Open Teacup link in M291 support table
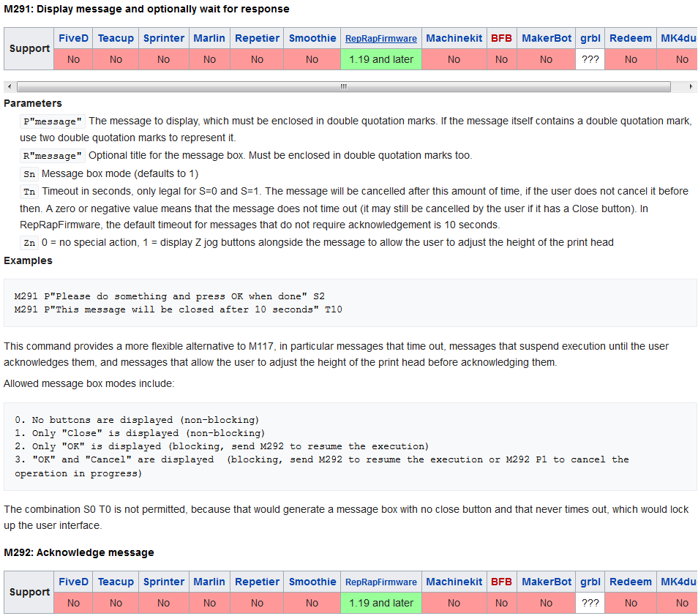 (x=116, y=38)
